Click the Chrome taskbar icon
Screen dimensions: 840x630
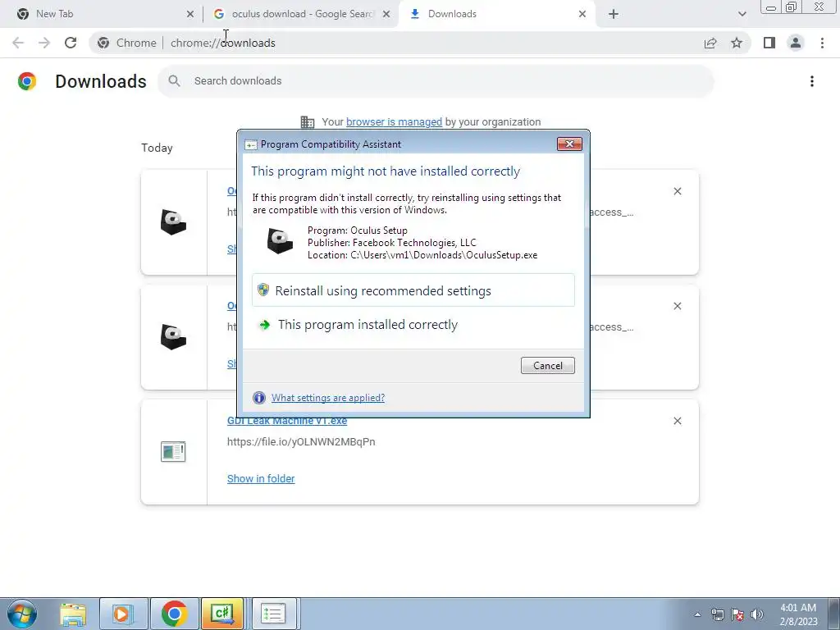tap(174, 614)
